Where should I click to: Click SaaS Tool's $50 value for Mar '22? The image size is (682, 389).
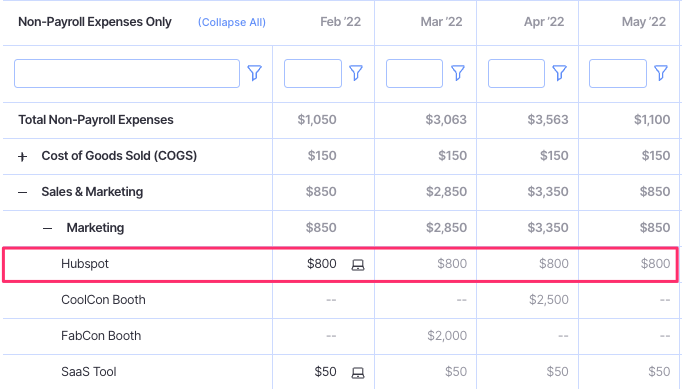click(x=456, y=372)
